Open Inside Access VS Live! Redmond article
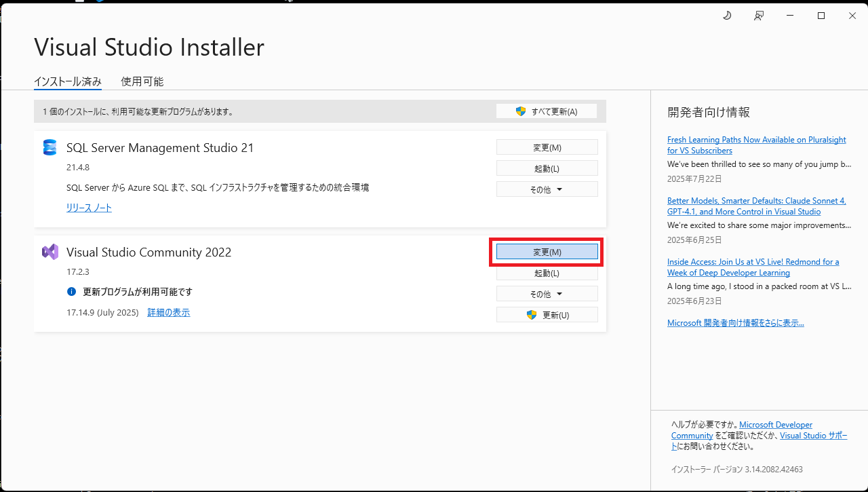Screen dimensions: 868x492 (x=753, y=267)
